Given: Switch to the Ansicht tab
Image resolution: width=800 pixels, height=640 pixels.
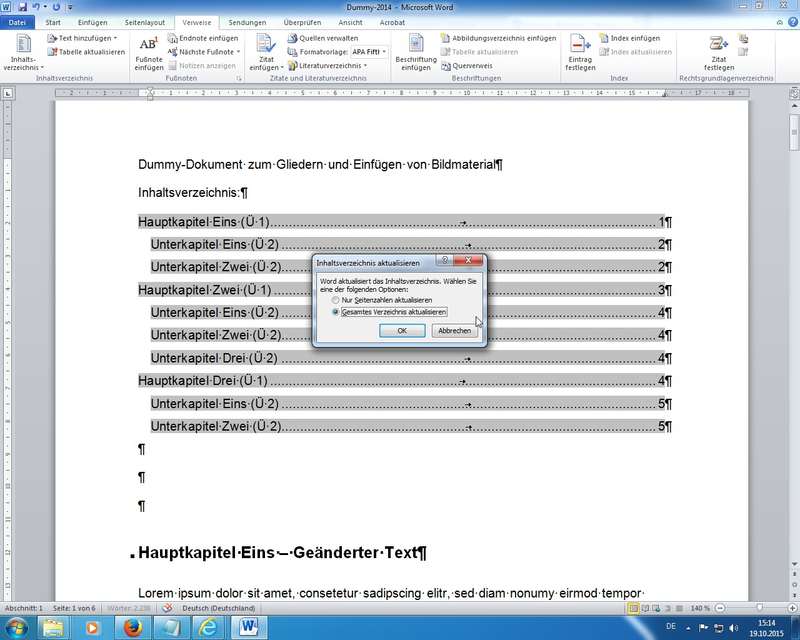Looking at the screenshot, I should click(350, 22).
